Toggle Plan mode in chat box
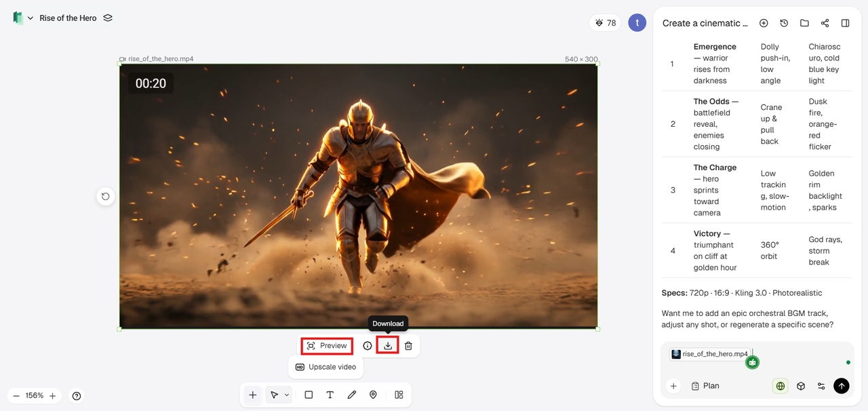The height and width of the screenshot is (411, 868). [705, 386]
